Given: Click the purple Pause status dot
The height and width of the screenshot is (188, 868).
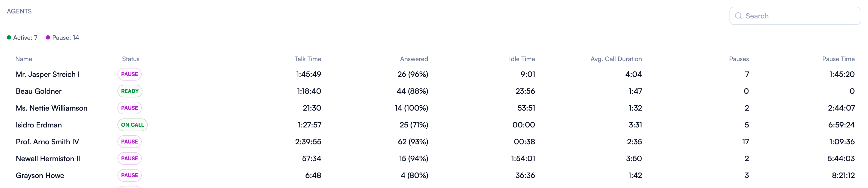Looking at the screenshot, I should point(48,37).
